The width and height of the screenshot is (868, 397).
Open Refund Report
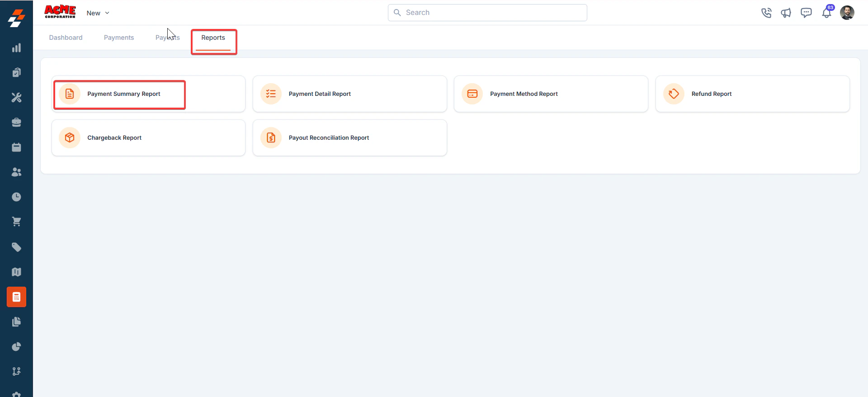[753, 94]
